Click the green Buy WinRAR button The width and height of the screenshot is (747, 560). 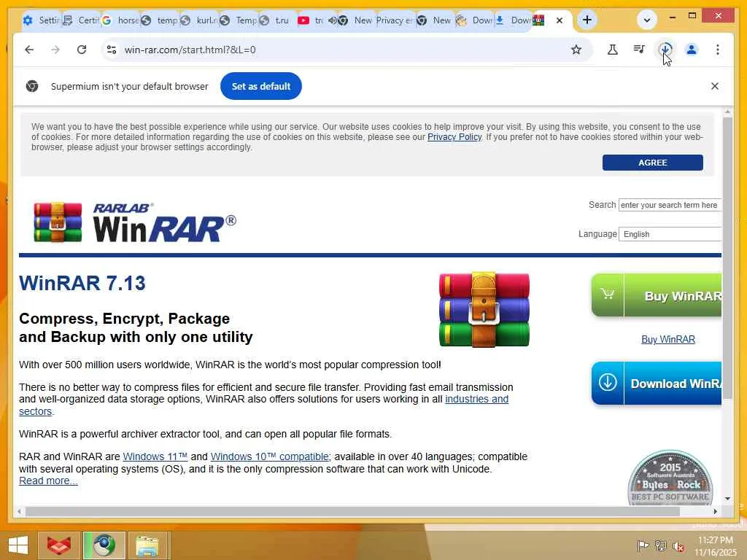(x=657, y=295)
